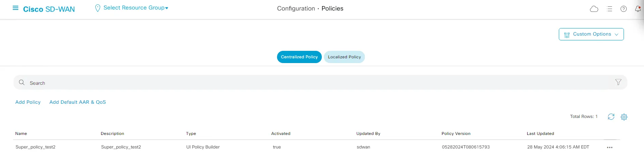Click the filter funnel icon
Screen dimensions: 644x160
click(x=618, y=82)
